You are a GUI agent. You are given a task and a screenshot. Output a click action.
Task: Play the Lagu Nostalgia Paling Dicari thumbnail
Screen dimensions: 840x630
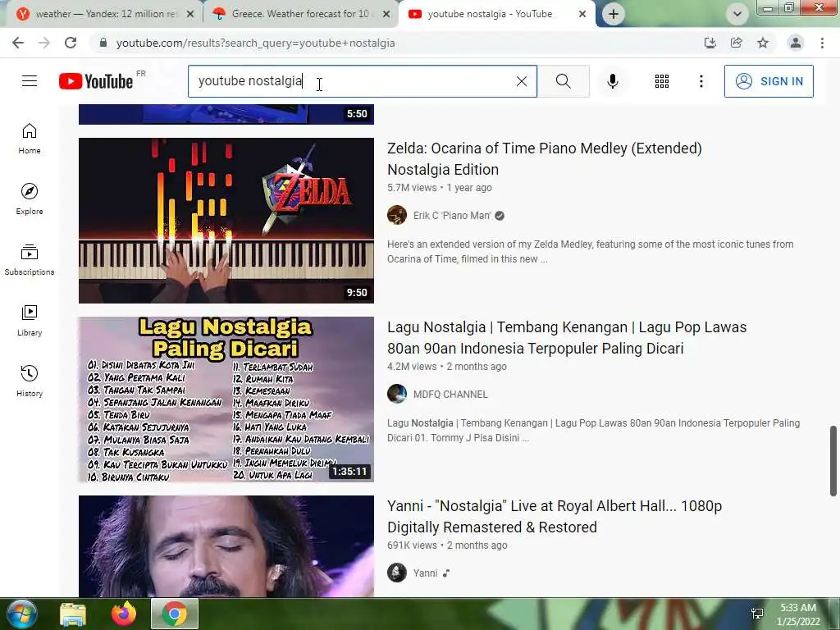coord(226,399)
